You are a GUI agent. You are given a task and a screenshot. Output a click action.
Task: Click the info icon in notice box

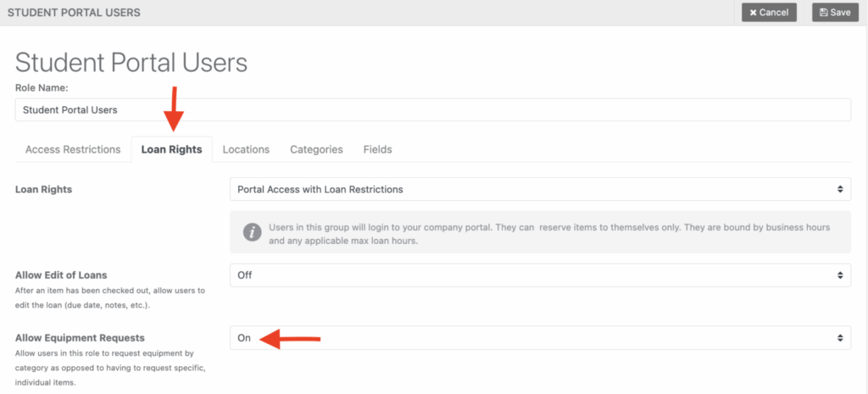pyautogui.click(x=251, y=232)
